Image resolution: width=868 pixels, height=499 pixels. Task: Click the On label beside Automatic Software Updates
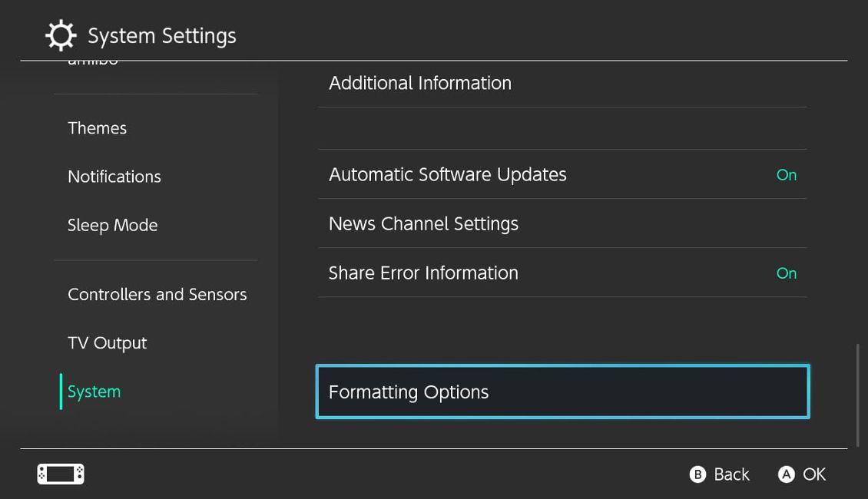(x=786, y=174)
